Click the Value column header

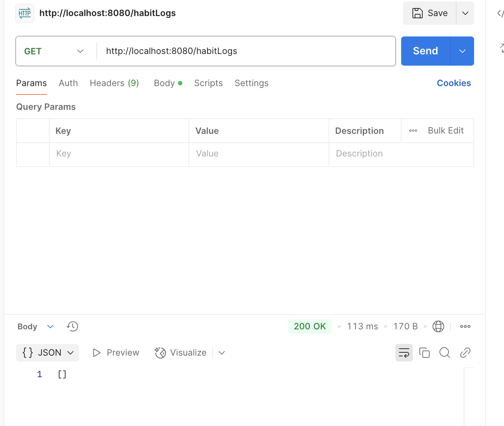(x=207, y=131)
